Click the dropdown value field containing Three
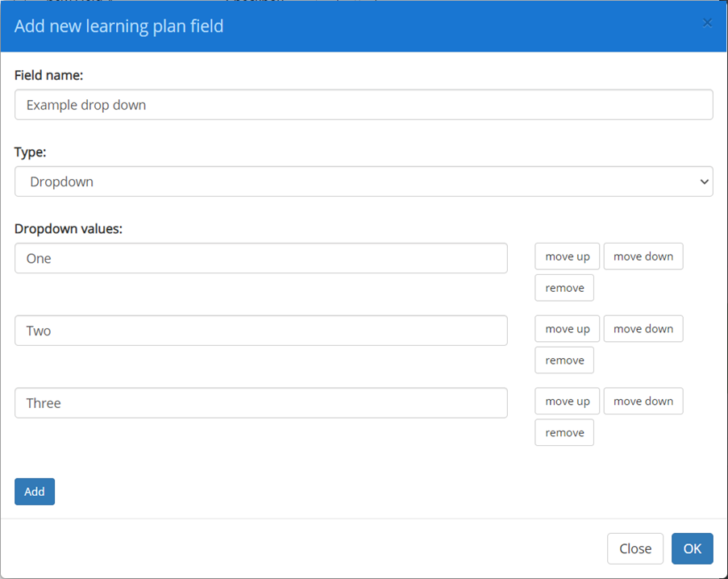 (x=260, y=402)
